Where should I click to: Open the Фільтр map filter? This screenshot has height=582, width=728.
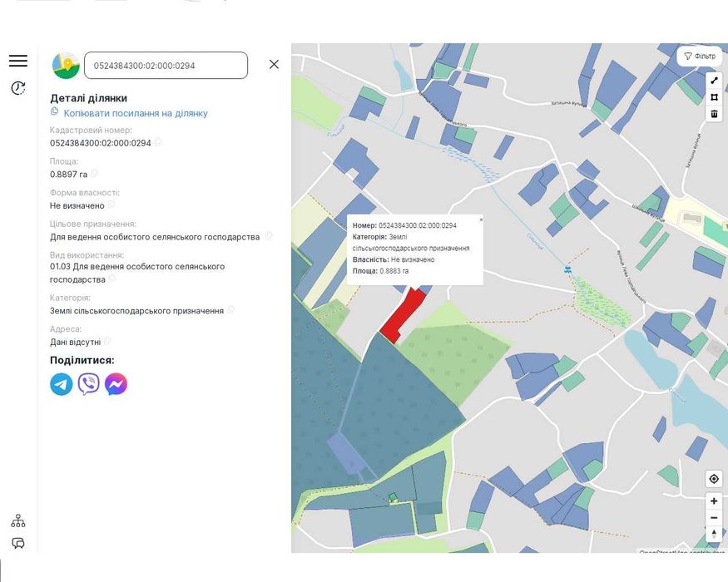[x=699, y=56]
